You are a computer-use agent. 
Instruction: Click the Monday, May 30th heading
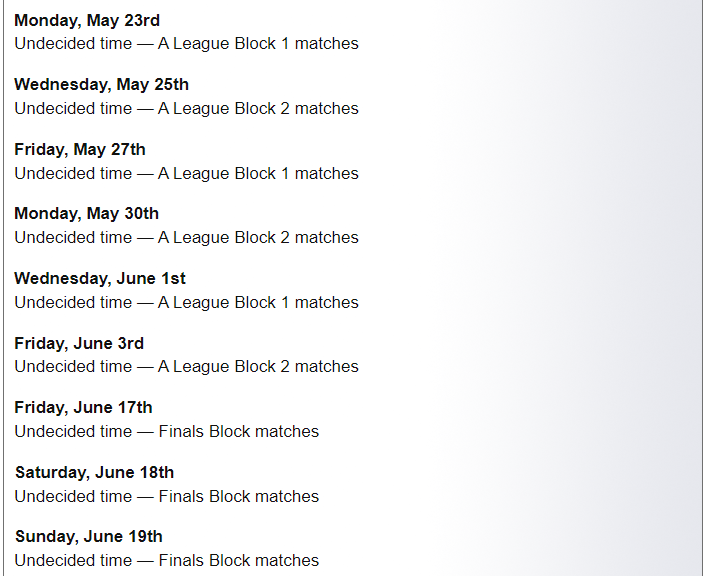click(86, 213)
